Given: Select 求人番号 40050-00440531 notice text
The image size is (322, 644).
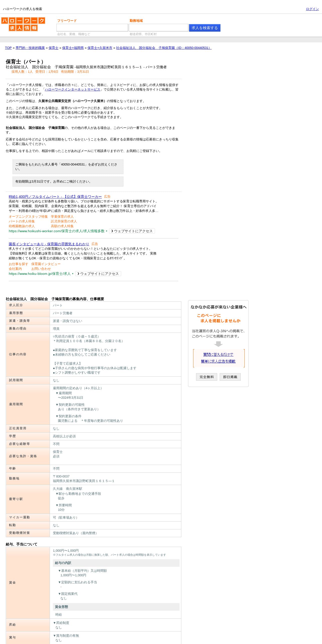Looking at the screenshot, I should coord(66,167).
